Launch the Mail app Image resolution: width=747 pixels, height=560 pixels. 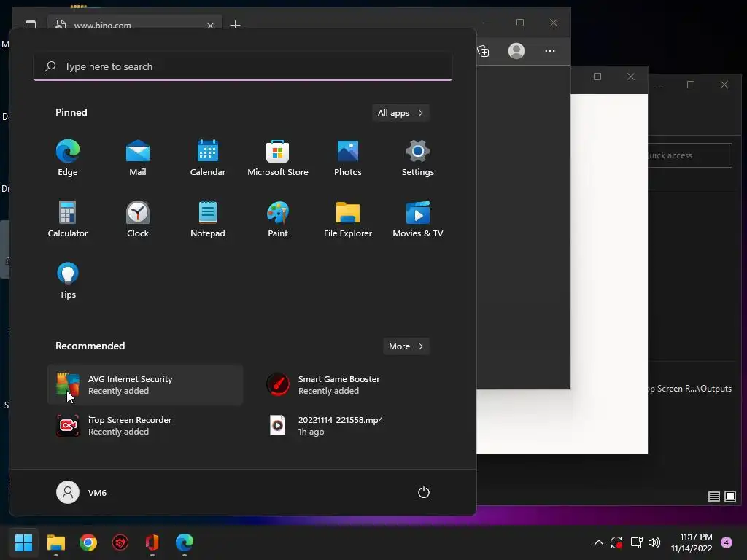[138, 158]
